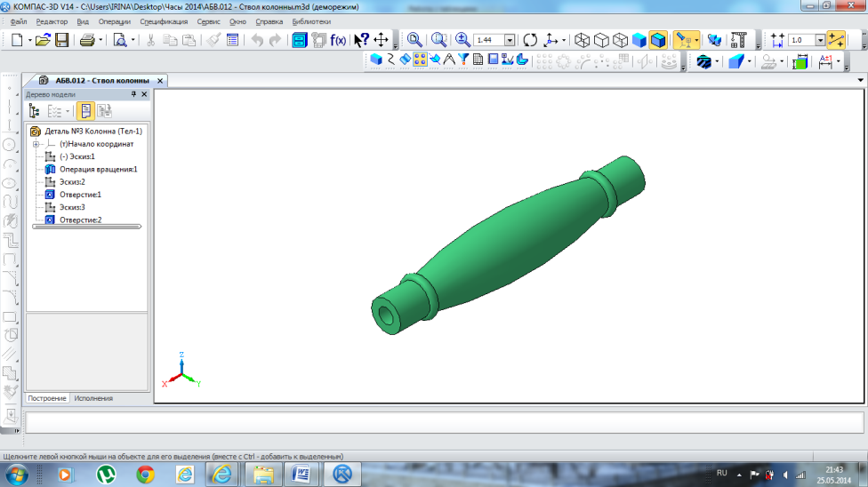Click the Print icon in toolbar
Screen dimensions: 868x487
[87, 40]
